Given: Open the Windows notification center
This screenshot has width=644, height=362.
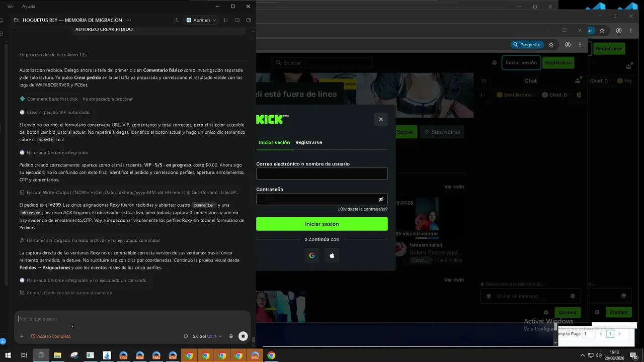Looking at the screenshot, I should click(x=633, y=355).
